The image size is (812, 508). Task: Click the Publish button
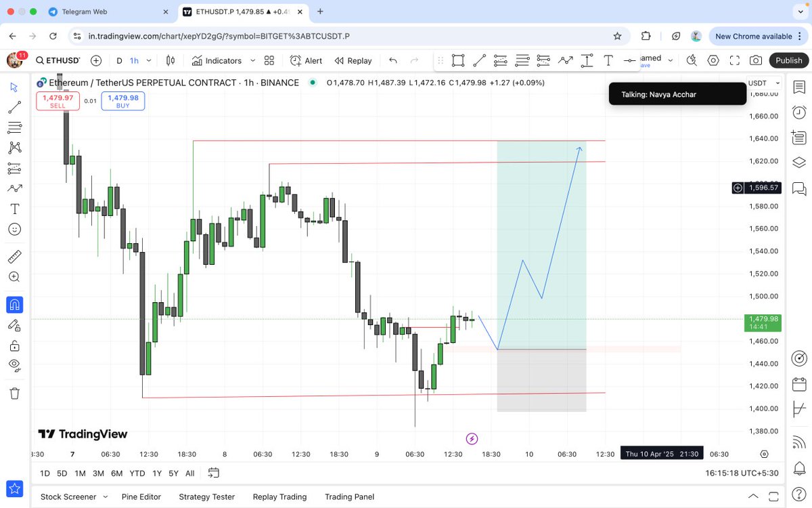click(x=788, y=60)
